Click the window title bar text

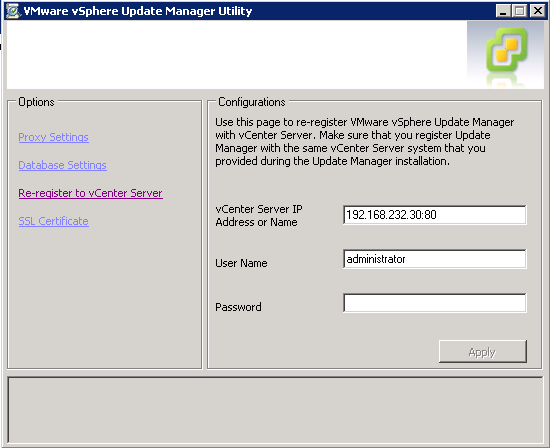[x=138, y=11]
